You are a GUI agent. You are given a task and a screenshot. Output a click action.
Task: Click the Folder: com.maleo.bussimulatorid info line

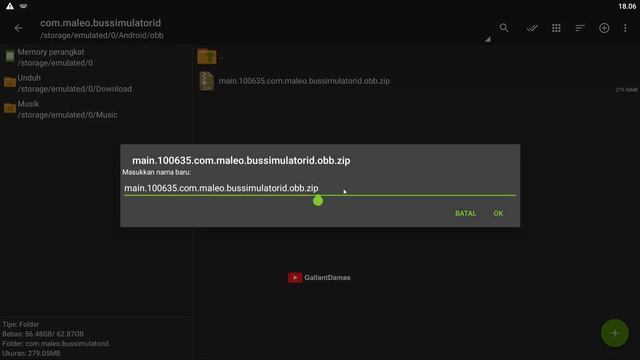(56, 344)
